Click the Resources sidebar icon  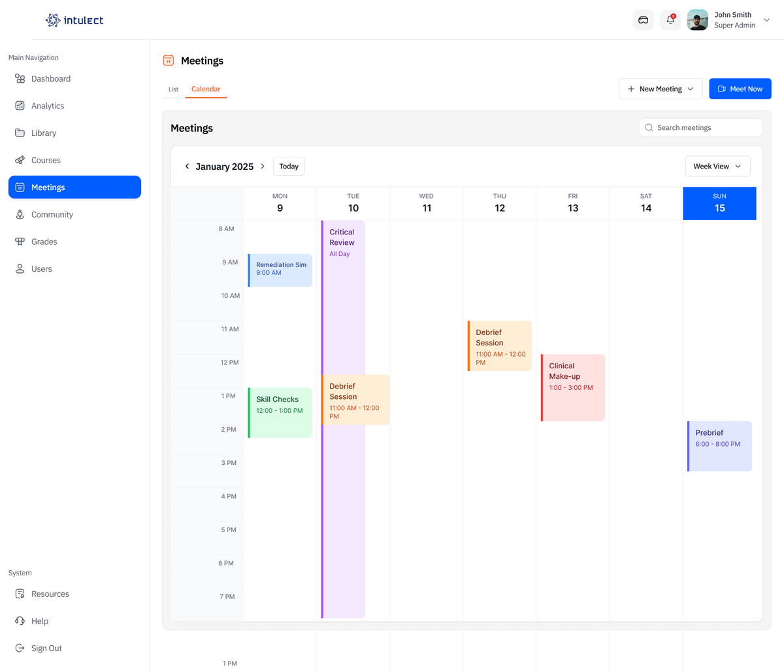[x=20, y=594]
